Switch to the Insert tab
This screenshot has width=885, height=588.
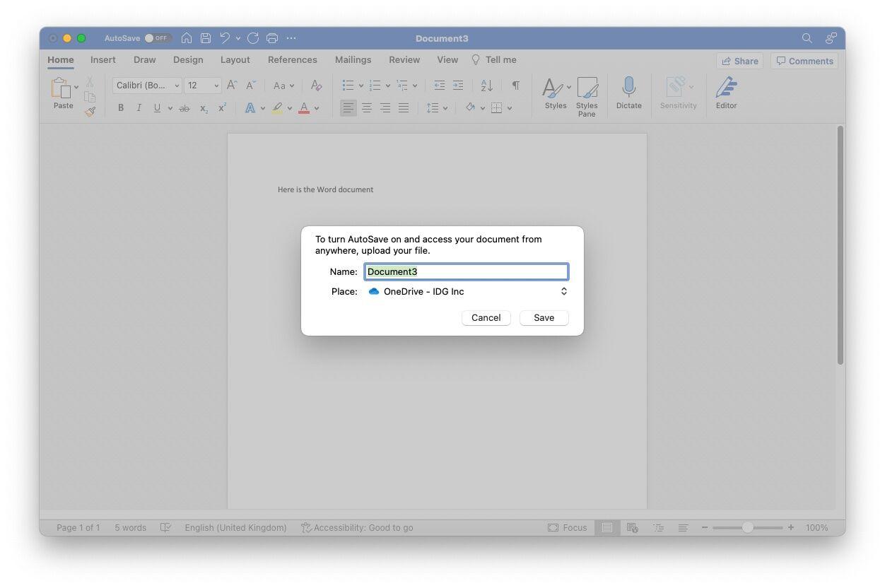pyautogui.click(x=103, y=60)
